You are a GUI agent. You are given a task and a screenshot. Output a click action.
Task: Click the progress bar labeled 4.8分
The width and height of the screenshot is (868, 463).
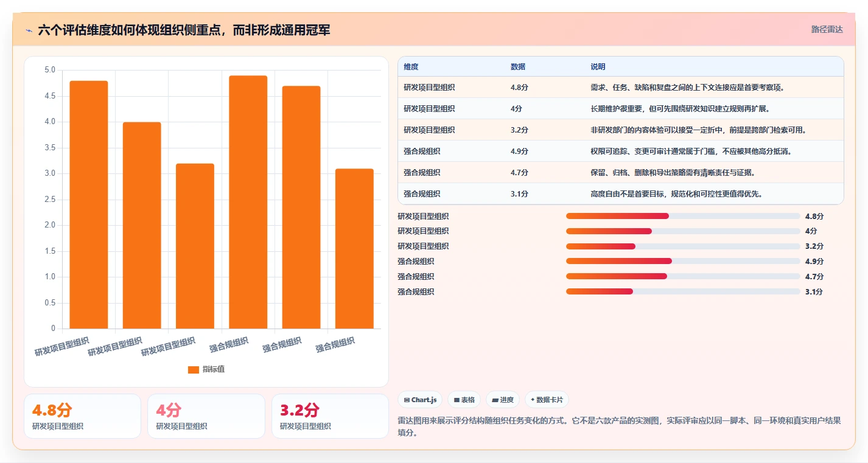point(683,216)
